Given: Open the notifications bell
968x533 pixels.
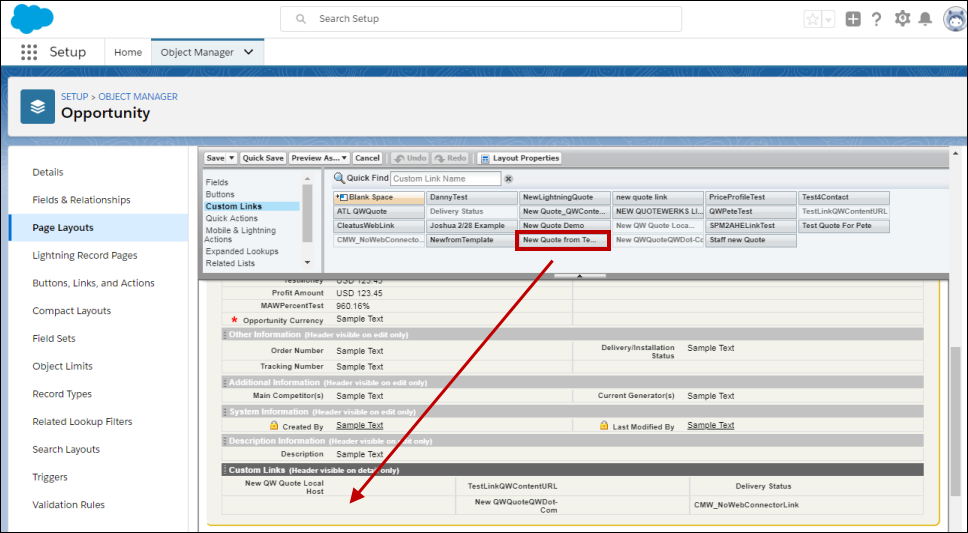Looking at the screenshot, I should click(926, 19).
